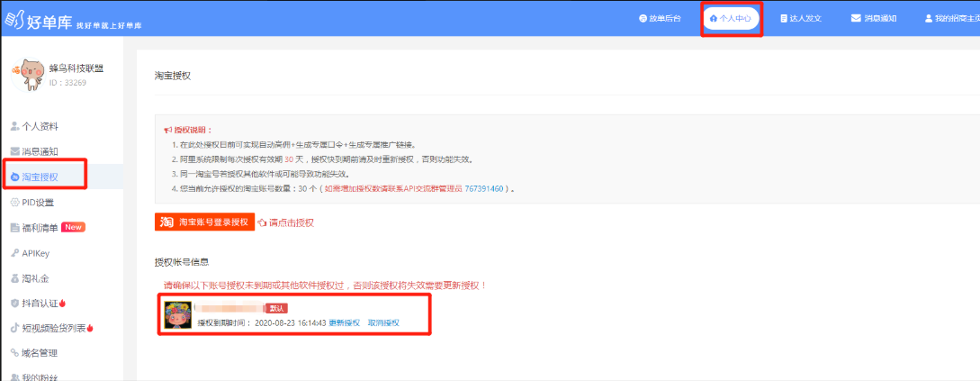Click the 默认 badge on authorized account

point(277,308)
